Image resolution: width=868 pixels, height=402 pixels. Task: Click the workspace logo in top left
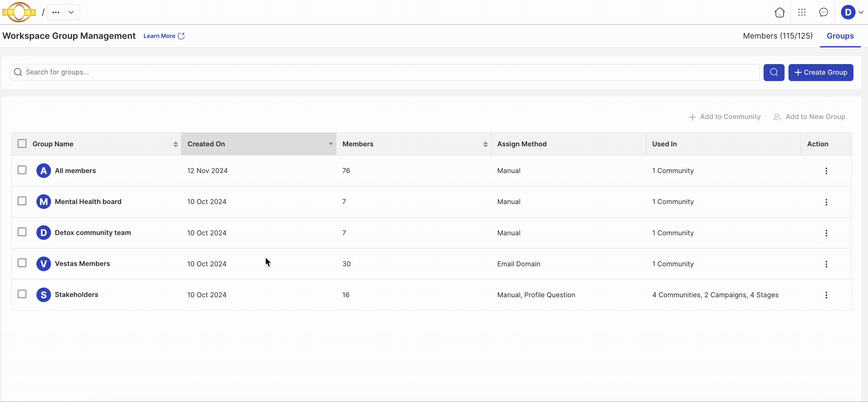pos(19,12)
